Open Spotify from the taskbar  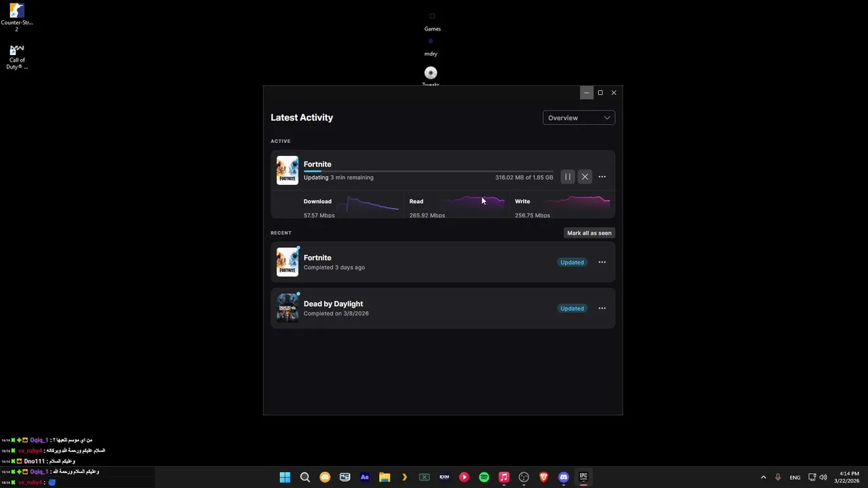pos(484,477)
